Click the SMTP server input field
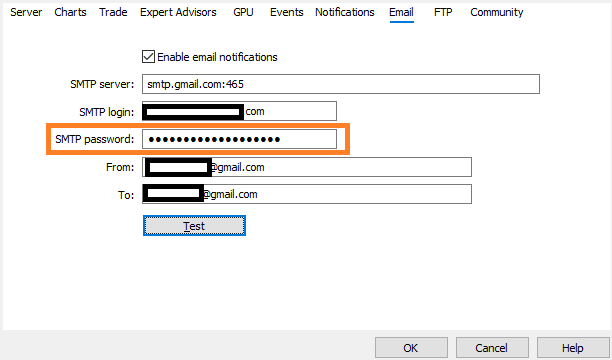Viewport: 612px width, 360px height. tap(341, 84)
